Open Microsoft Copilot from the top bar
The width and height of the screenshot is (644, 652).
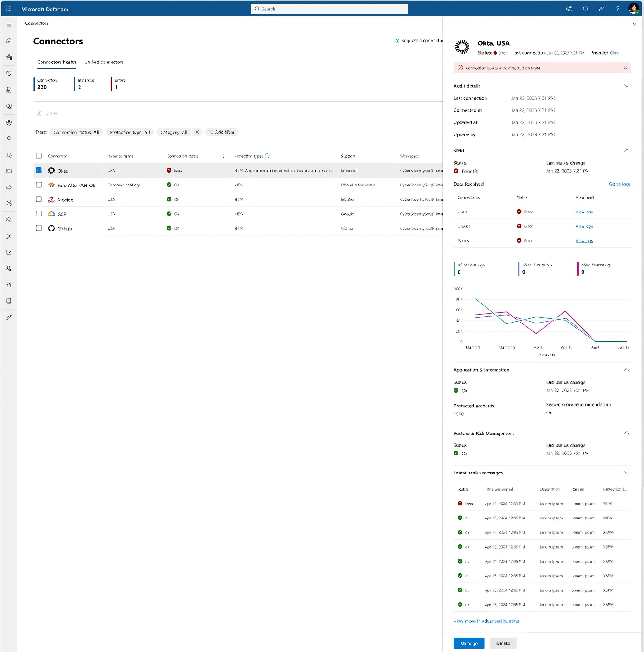pyautogui.click(x=569, y=9)
